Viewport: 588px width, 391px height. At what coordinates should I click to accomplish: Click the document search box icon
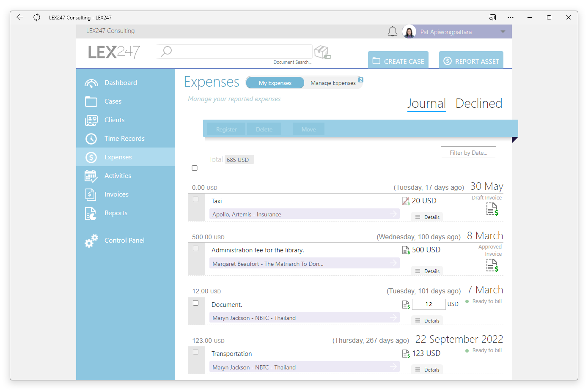pyautogui.click(x=323, y=52)
